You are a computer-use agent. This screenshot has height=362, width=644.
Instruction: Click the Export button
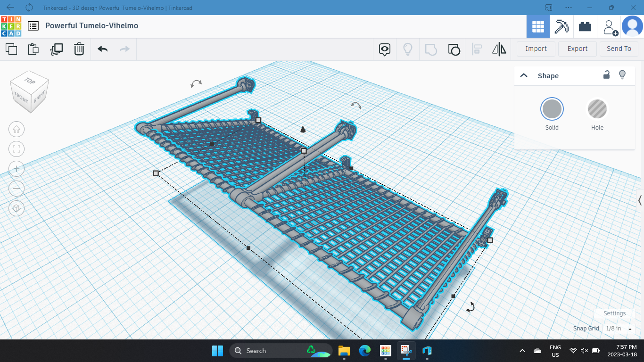(x=578, y=49)
